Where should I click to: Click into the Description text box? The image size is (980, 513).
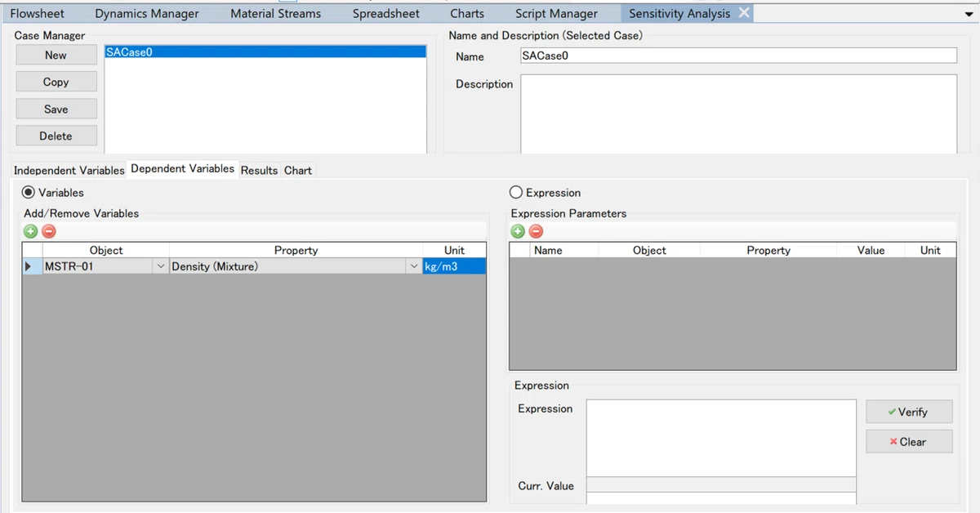[738, 114]
